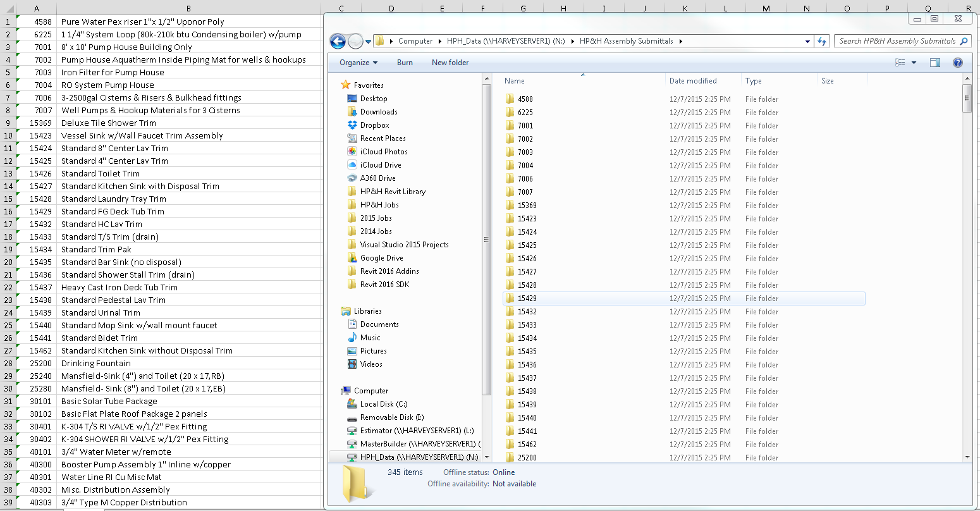Expand the arrow after the Computer breadcrumb
The image size is (980, 511).
(440, 41)
